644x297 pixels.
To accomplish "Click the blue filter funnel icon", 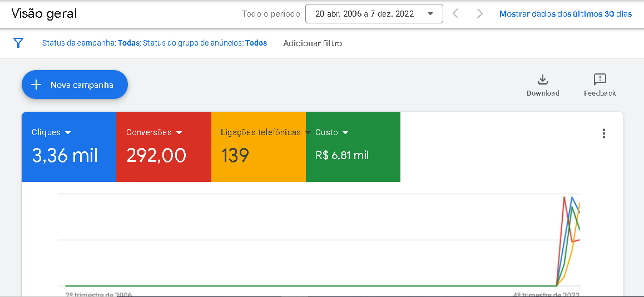I will pos(18,43).
